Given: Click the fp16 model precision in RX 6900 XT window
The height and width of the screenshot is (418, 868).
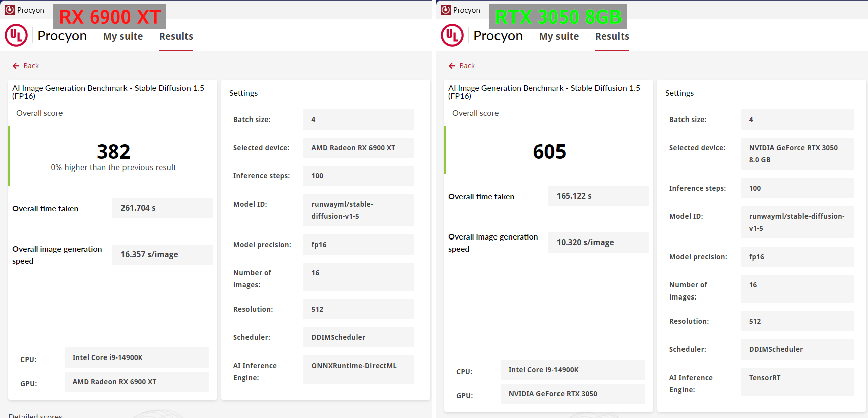Looking at the screenshot, I should [358, 245].
